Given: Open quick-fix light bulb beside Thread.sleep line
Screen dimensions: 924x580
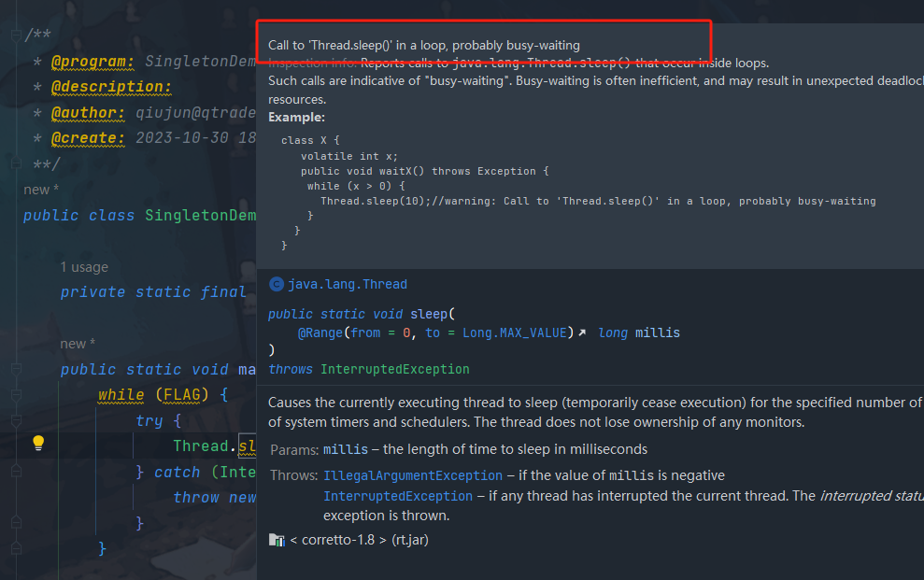Looking at the screenshot, I should 38,443.
